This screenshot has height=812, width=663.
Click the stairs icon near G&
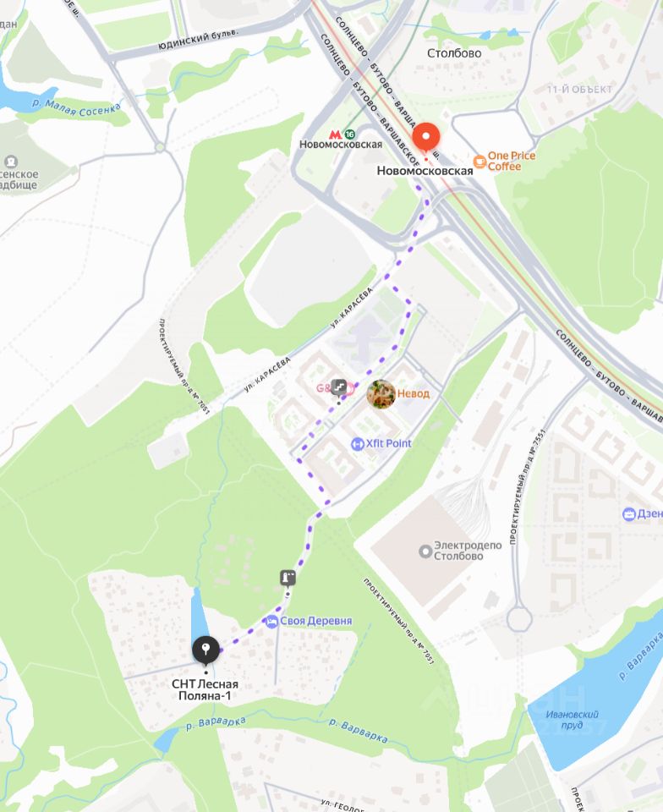[x=339, y=387]
